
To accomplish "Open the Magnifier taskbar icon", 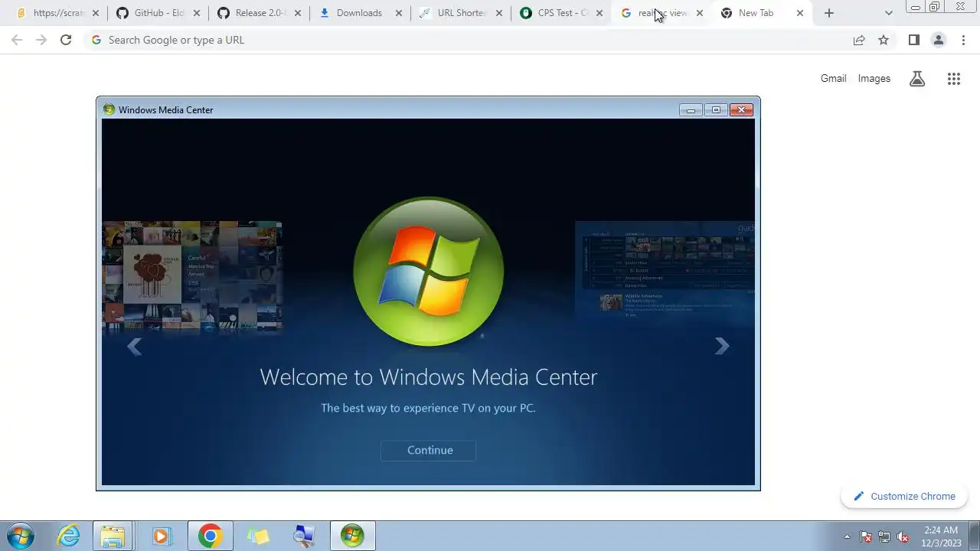I will [305, 536].
